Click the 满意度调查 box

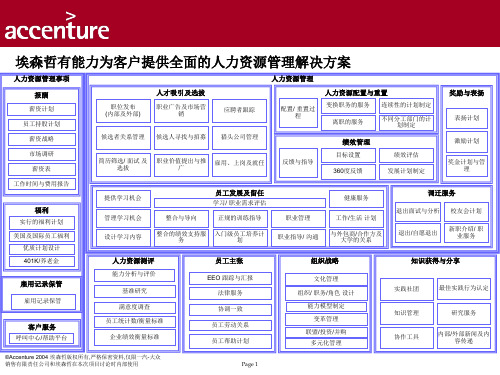(134, 308)
